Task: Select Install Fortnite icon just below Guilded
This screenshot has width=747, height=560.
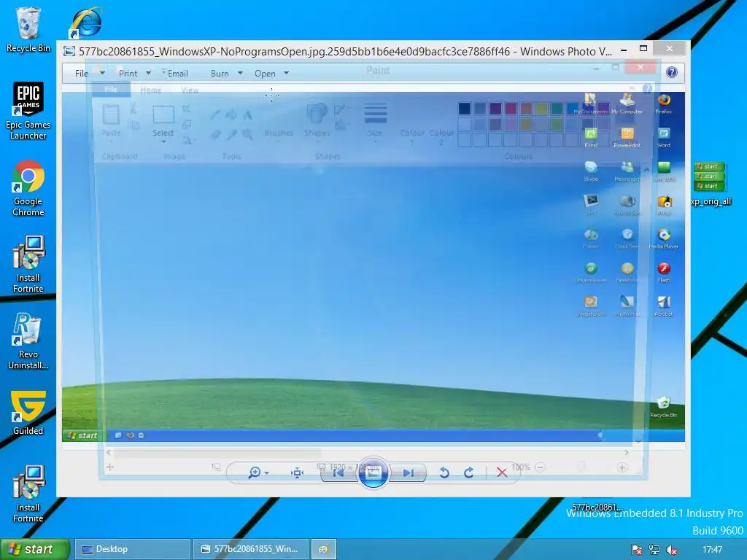Action: pyautogui.click(x=28, y=494)
